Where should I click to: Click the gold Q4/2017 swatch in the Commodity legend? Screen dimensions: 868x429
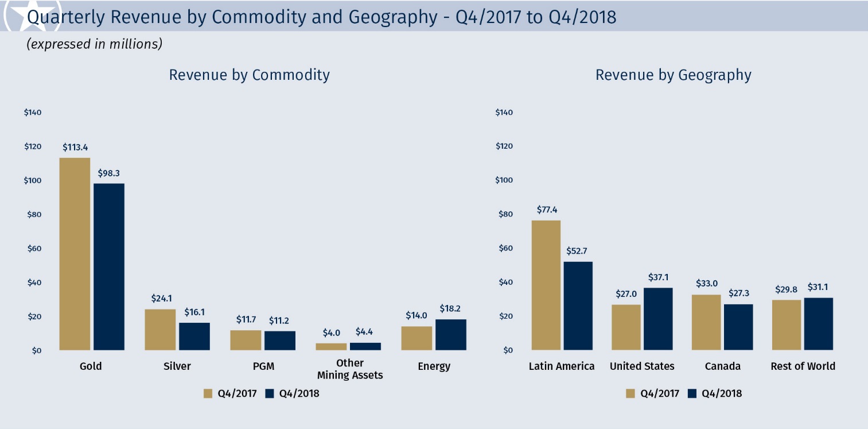tap(208, 393)
